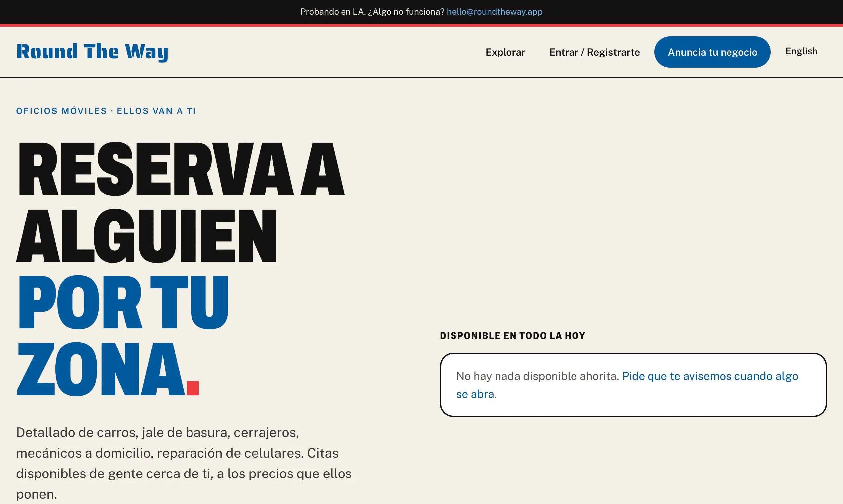The height and width of the screenshot is (504, 843).
Task: Click the 'Detallado de carros' description paragraph
Action: [x=184, y=463]
